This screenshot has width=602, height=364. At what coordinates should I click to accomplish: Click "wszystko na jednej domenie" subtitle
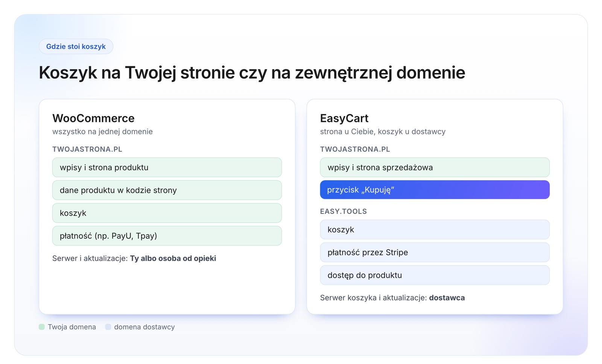tap(102, 132)
